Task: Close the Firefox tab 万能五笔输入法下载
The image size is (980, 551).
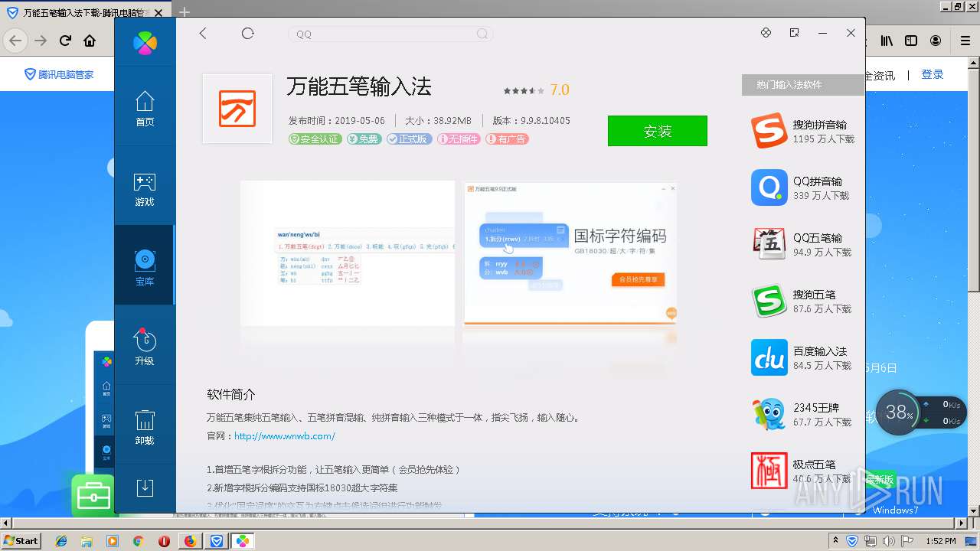Action: [158, 12]
